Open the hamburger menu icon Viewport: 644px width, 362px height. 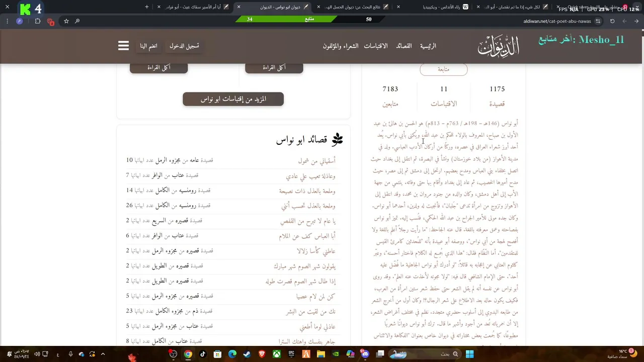tap(123, 46)
